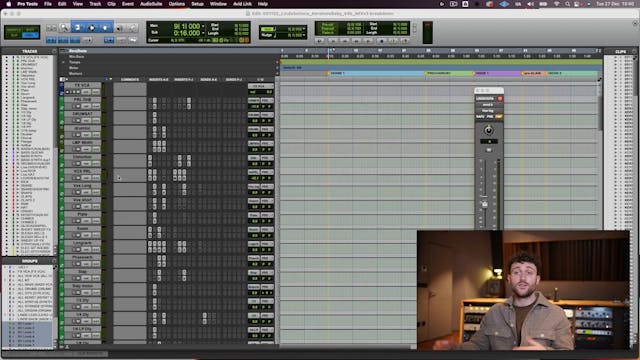Toggle the orange FMP button in send window
This screenshot has width=640, height=360.
[499, 117]
